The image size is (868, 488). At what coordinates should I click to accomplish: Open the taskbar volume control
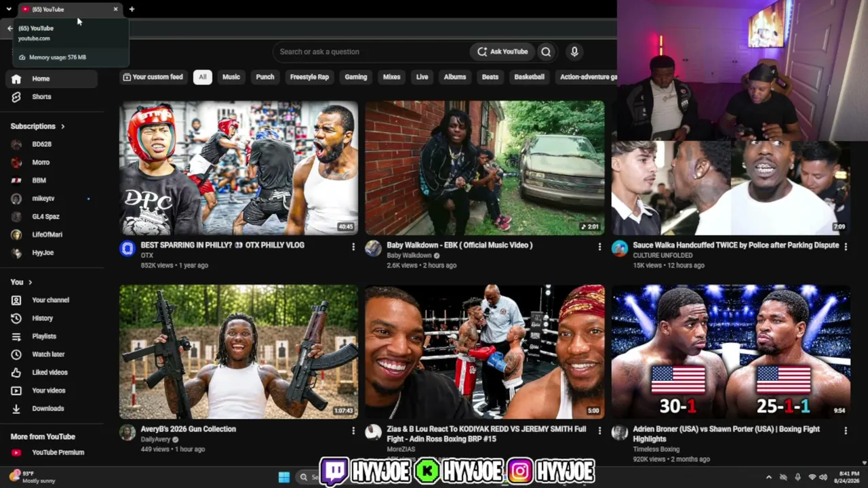(823, 477)
